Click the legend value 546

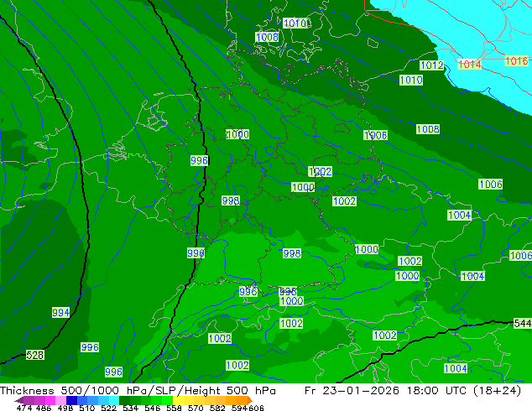pyautogui.click(x=153, y=408)
